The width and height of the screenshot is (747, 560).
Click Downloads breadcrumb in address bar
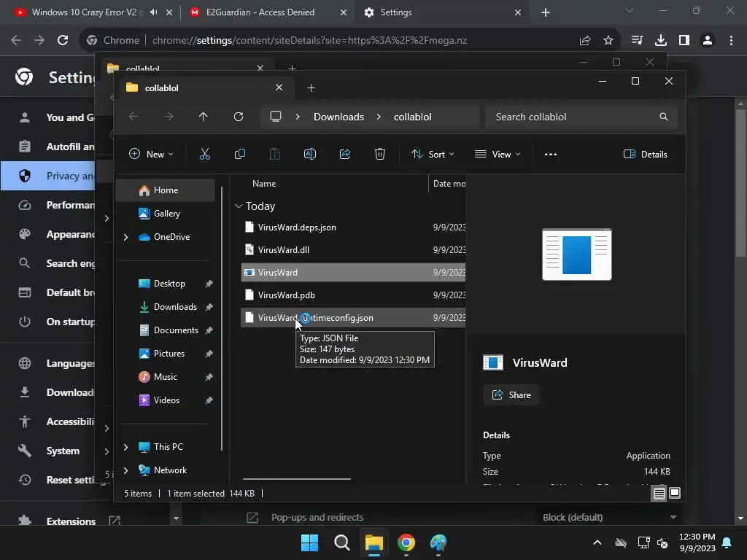tap(338, 117)
